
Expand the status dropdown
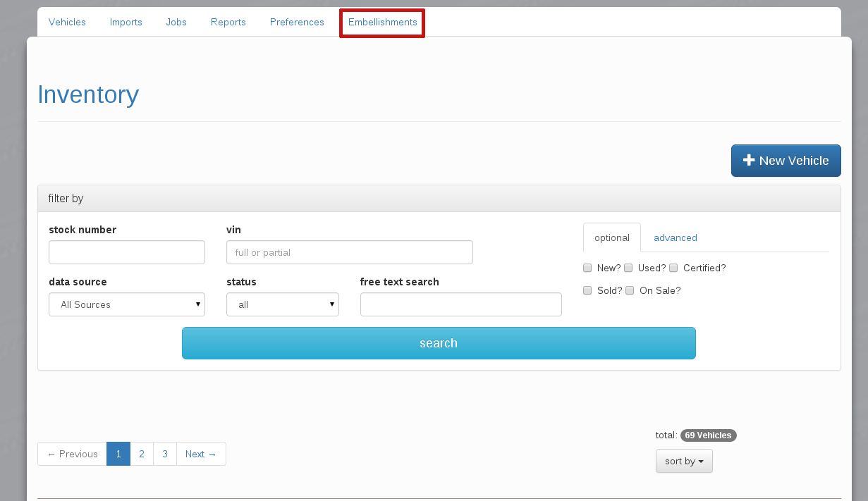tap(282, 304)
